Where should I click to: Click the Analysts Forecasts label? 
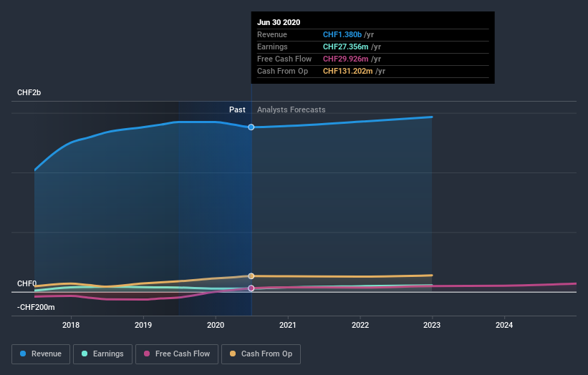[291, 109]
